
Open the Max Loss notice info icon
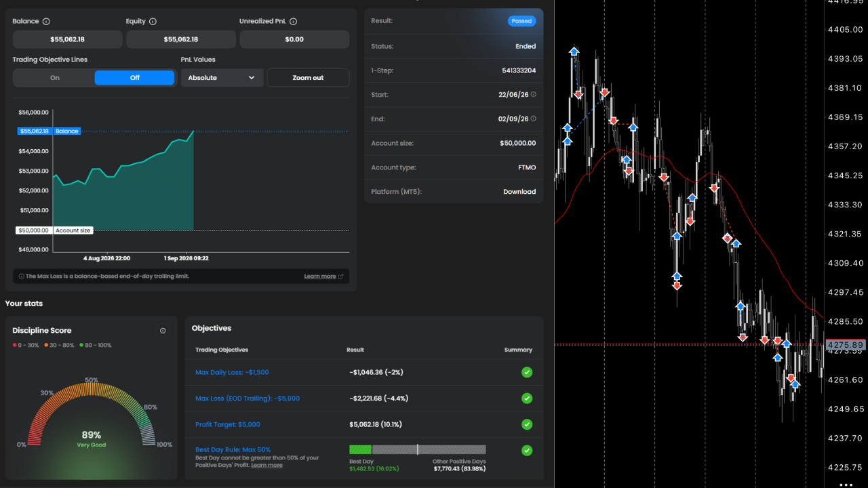pyautogui.click(x=21, y=277)
